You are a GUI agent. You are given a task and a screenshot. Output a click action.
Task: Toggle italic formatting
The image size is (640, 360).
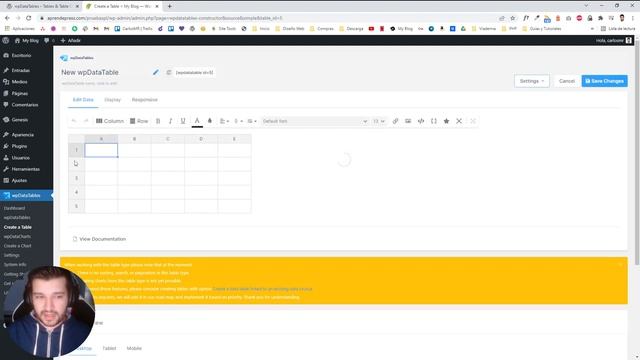[x=170, y=121]
